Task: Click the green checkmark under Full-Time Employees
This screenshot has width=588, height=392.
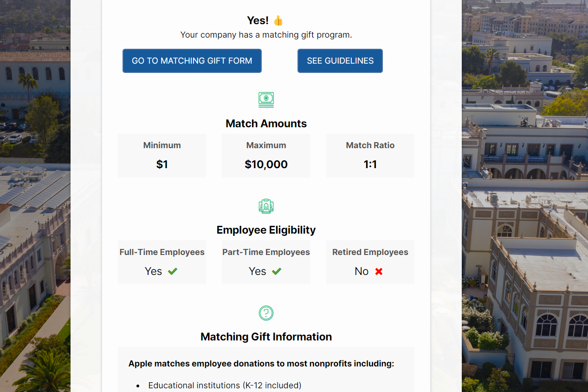Action: (x=173, y=271)
